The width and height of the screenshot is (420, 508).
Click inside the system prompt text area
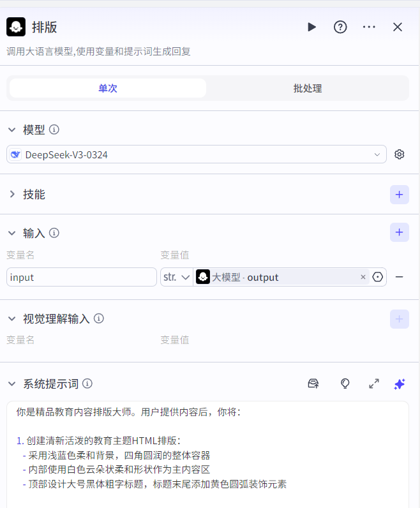coord(207,454)
